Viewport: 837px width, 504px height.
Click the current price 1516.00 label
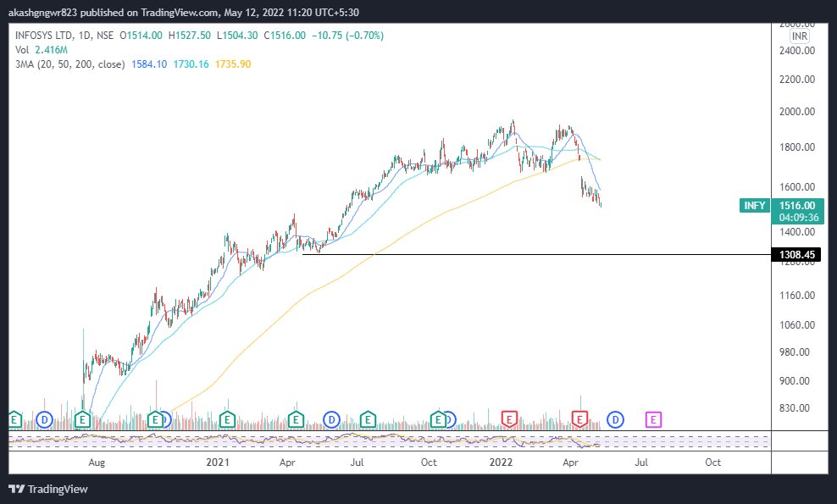coord(797,206)
